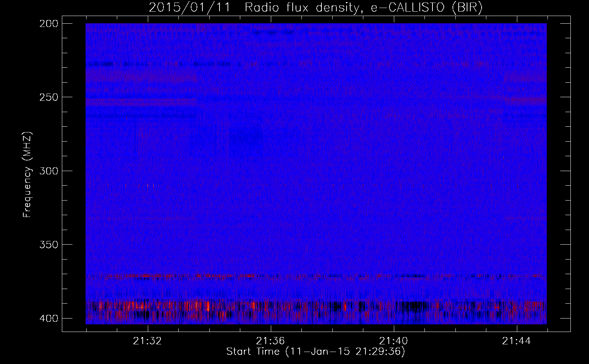Click the 400 frequency tick label
The width and height of the screenshot is (589, 364).
click(48, 318)
